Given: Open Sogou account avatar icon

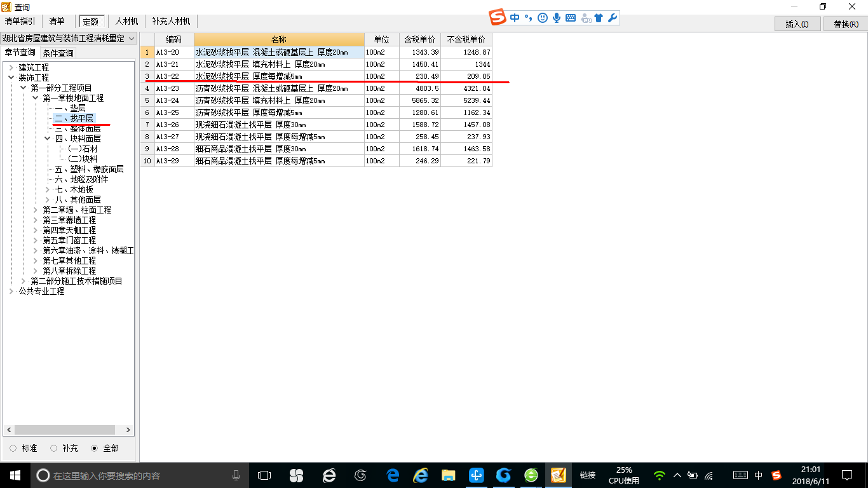Looking at the screenshot, I should point(585,18).
